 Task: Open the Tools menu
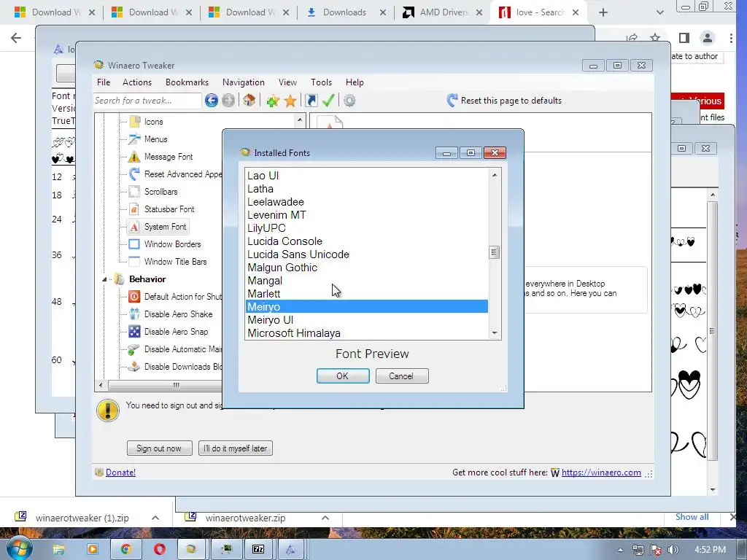click(321, 82)
